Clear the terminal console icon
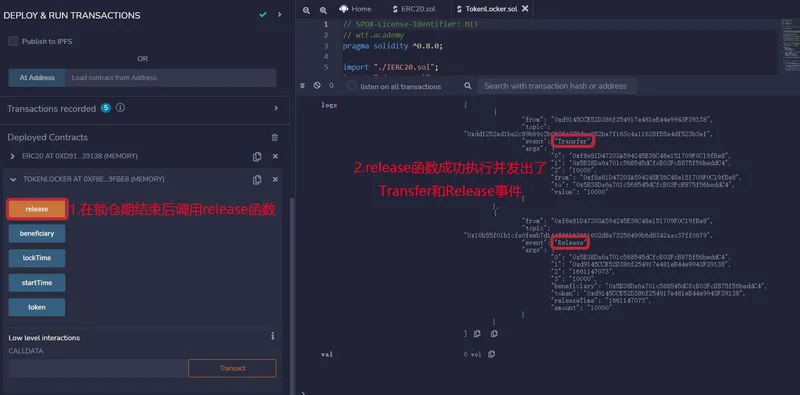This screenshot has width=800, height=395. 317,86
